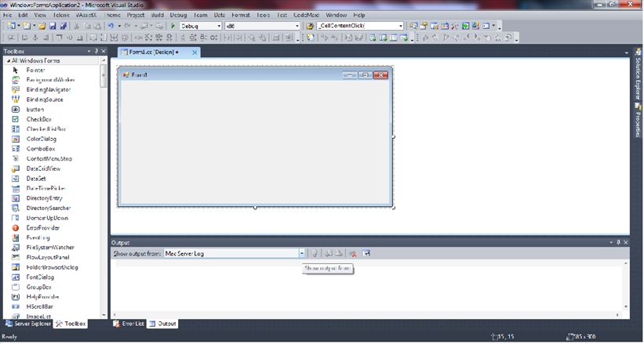
Task: Select the CheckBox control in Toolbox
Action: [x=53, y=119]
